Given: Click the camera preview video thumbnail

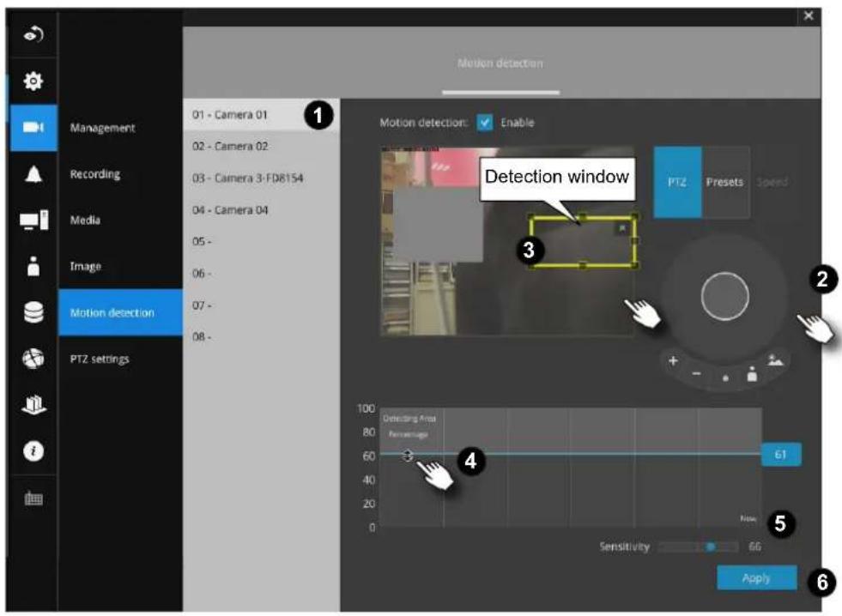Looking at the screenshot, I should click(507, 241).
